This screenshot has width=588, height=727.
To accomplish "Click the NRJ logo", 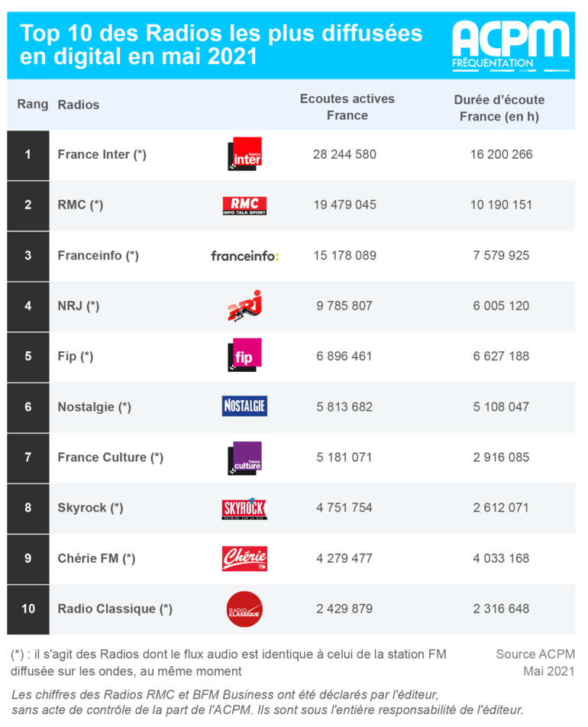I will 244,305.
